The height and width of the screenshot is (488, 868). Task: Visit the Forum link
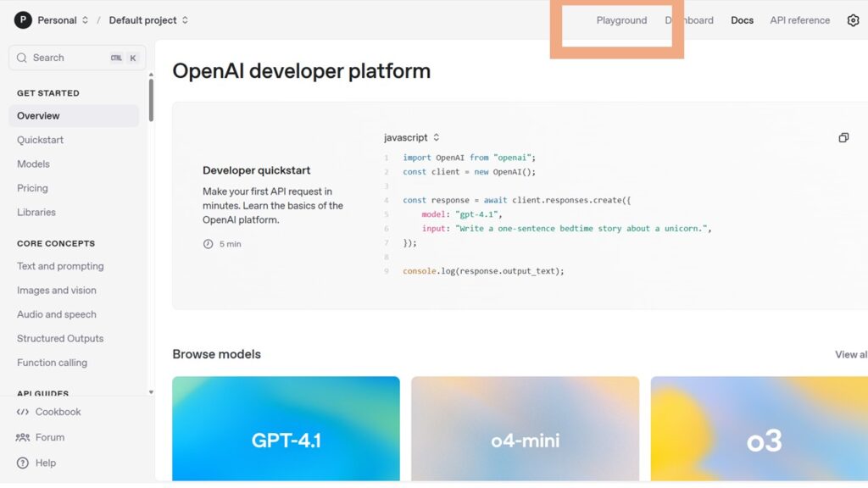coord(50,437)
